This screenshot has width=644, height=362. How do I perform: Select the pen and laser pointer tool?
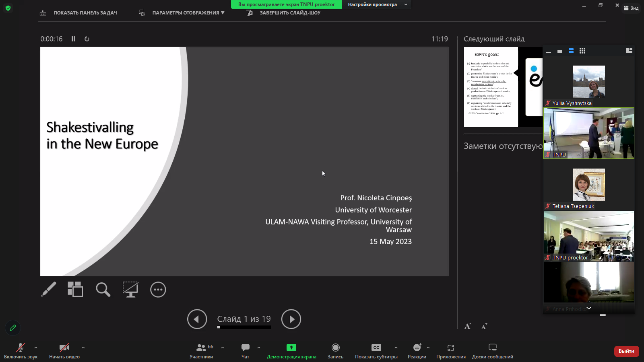(49, 290)
